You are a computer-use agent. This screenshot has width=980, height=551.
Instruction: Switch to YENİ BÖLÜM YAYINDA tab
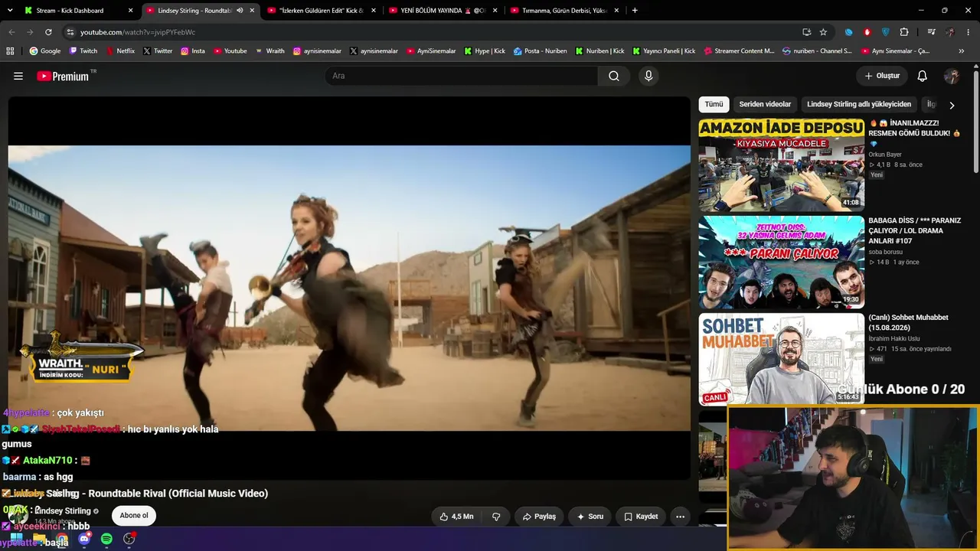click(x=443, y=11)
